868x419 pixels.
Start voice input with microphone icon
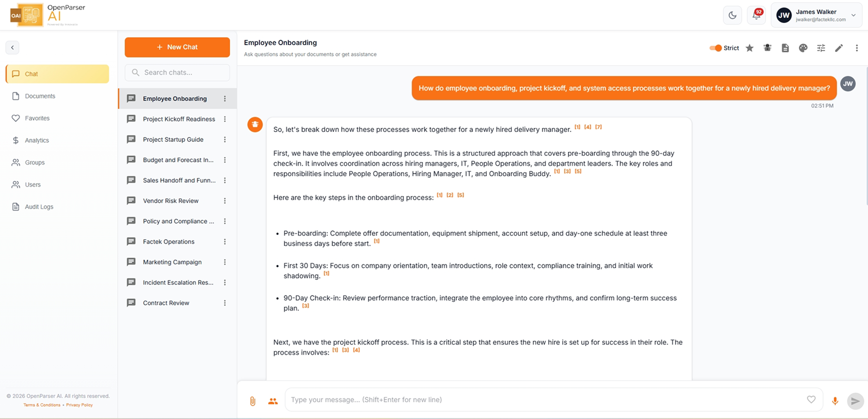point(835,401)
